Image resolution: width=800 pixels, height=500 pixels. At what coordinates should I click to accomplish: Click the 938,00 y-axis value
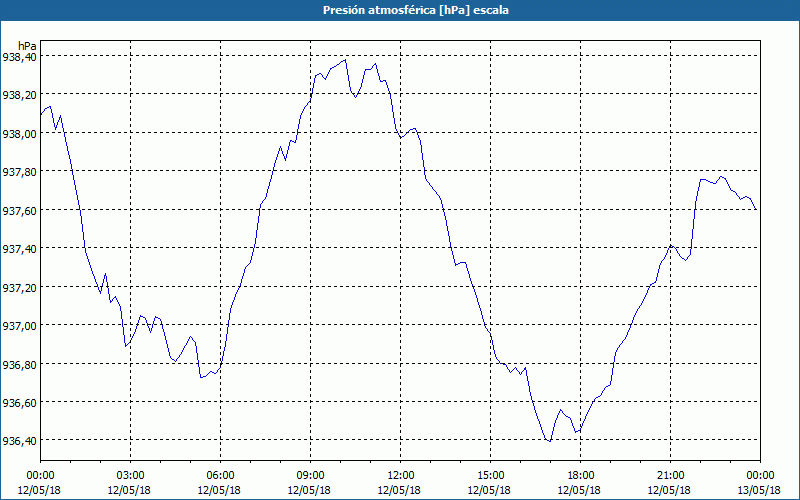(19, 133)
